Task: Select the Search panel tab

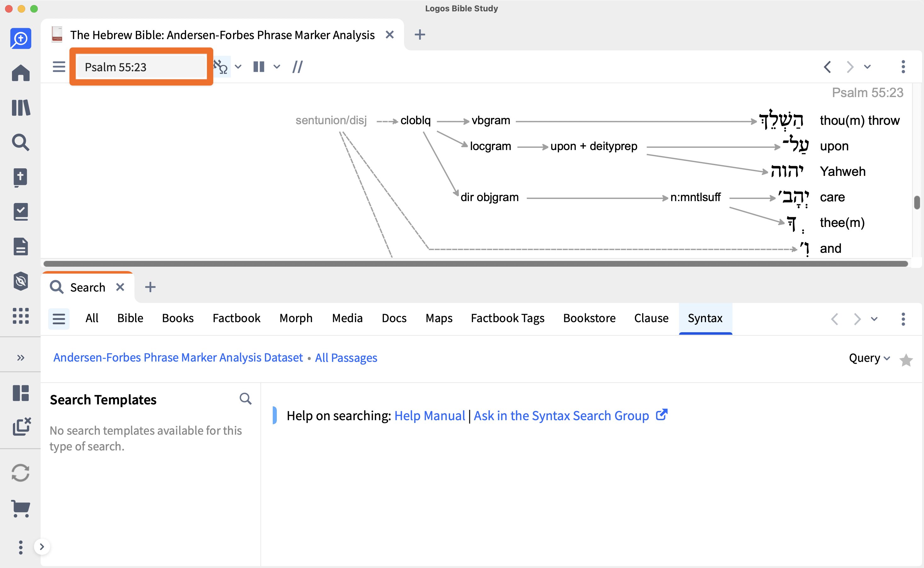Action: tap(88, 287)
